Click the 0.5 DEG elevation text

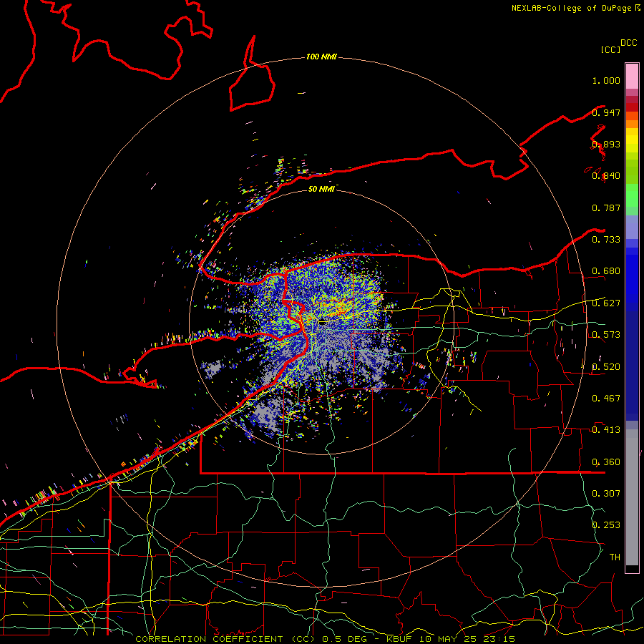[x=344, y=639]
